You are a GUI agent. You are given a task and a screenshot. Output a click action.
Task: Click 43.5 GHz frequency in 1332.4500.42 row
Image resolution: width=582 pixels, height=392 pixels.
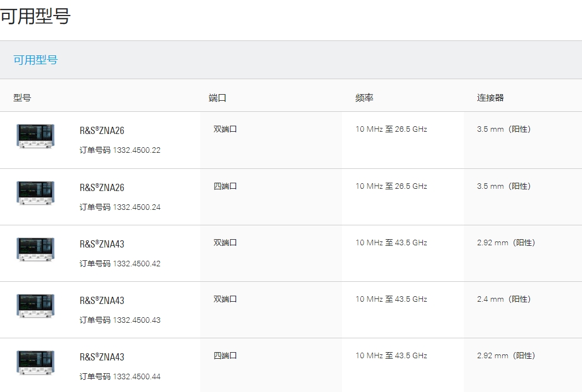pyautogui.click(x=391, y=243)
